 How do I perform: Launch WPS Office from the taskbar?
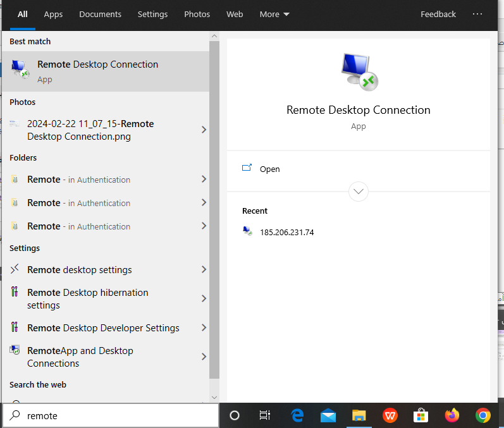[390, 415]
